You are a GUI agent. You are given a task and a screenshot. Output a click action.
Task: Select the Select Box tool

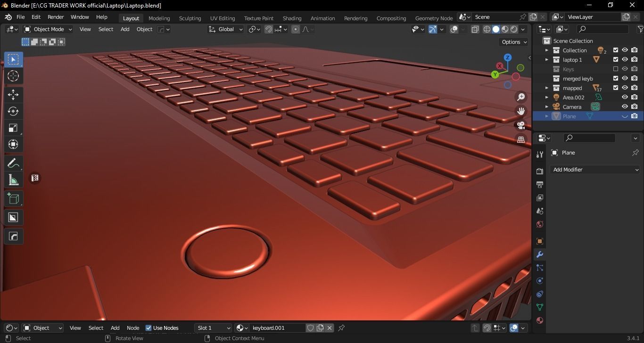[x=13, y=59]
